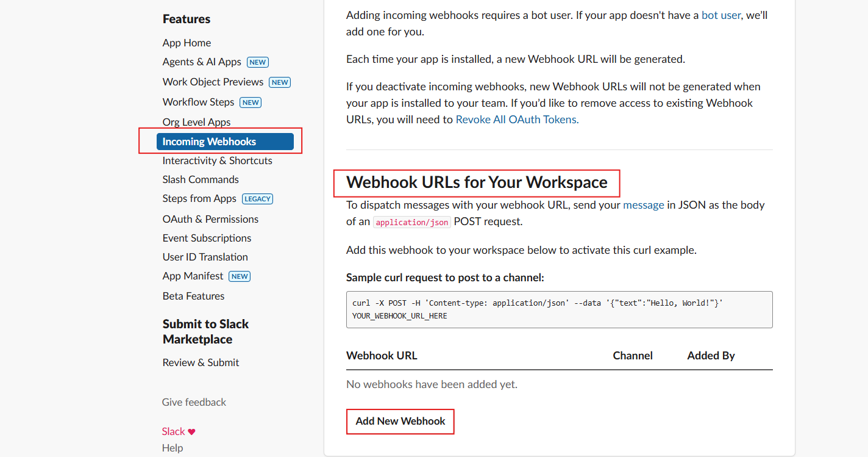Open Slash Commands settings

click(x=201, y=179)
